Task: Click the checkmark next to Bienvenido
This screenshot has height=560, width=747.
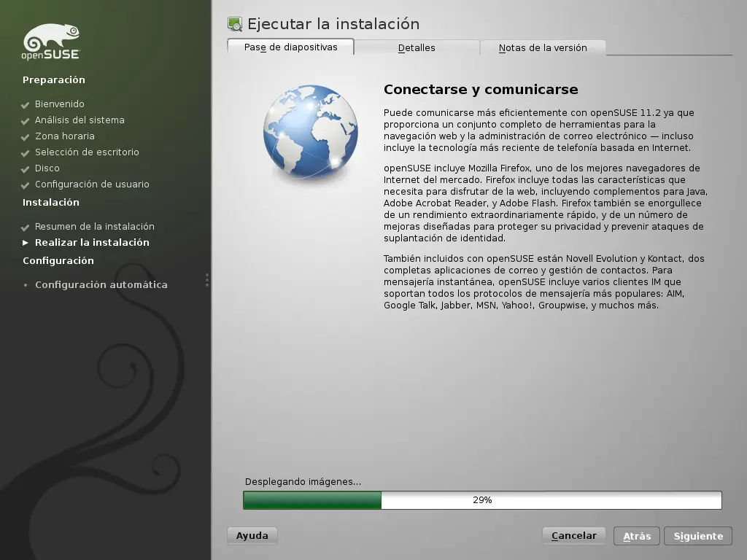Action: (26, 105)
